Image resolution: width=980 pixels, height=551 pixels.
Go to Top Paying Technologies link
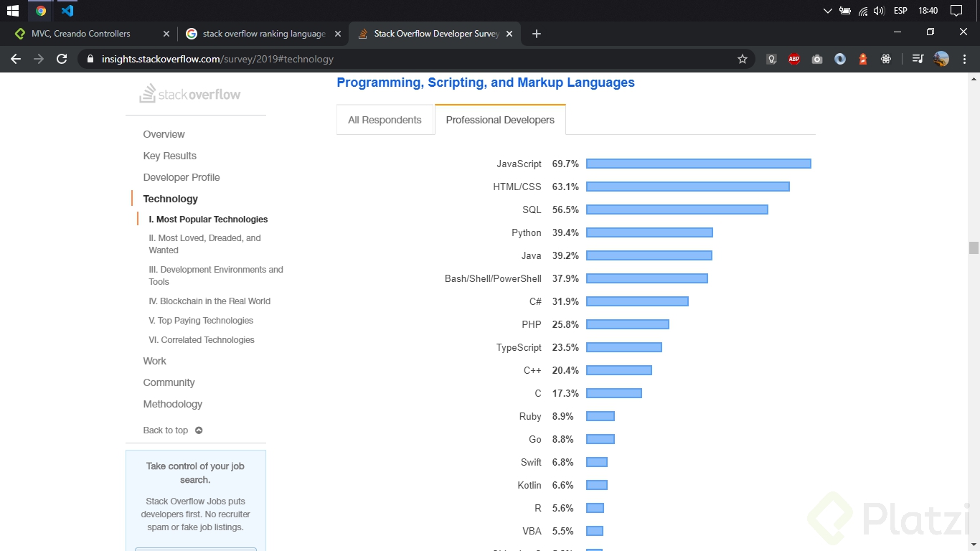point(201,321)
